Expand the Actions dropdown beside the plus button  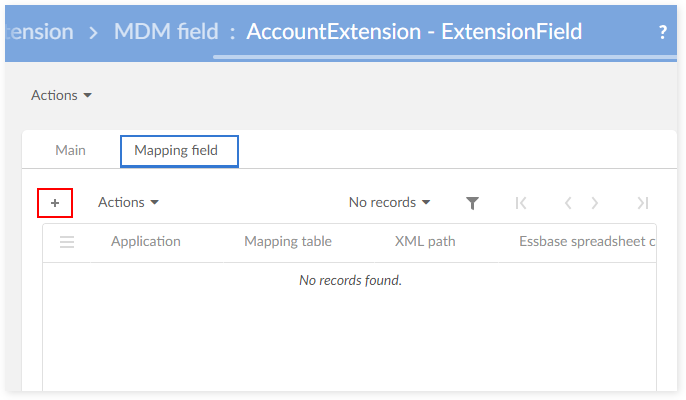(128, 202)
